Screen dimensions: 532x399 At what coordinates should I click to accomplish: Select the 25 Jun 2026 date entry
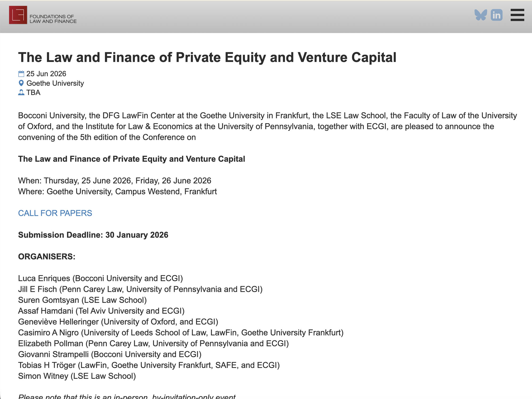[47, 73]
